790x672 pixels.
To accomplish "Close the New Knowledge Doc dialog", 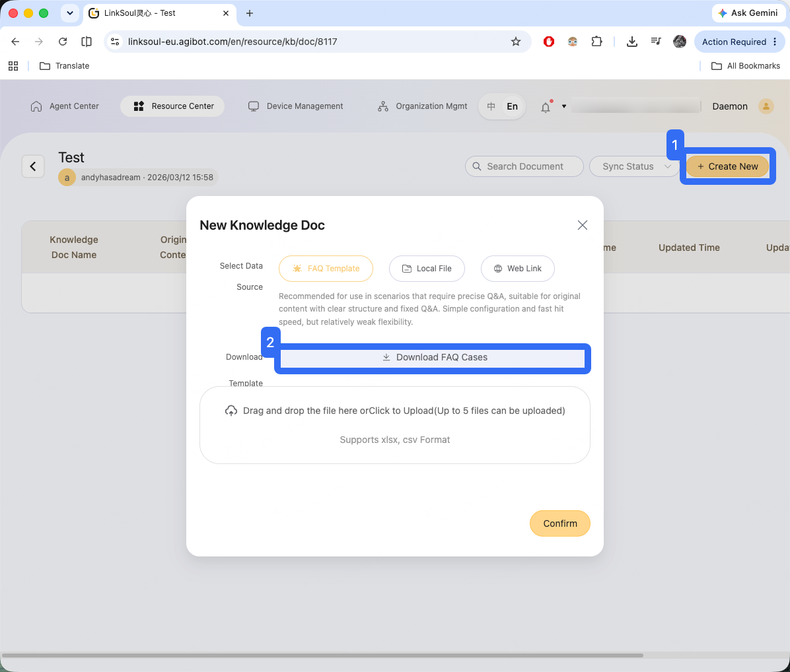I will click(583, 225).
